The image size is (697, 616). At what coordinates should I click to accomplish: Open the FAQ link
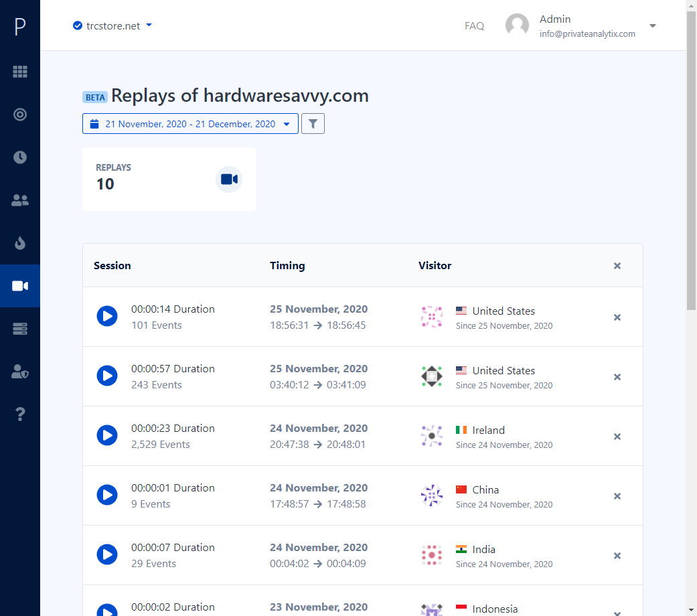click(474, 25)
